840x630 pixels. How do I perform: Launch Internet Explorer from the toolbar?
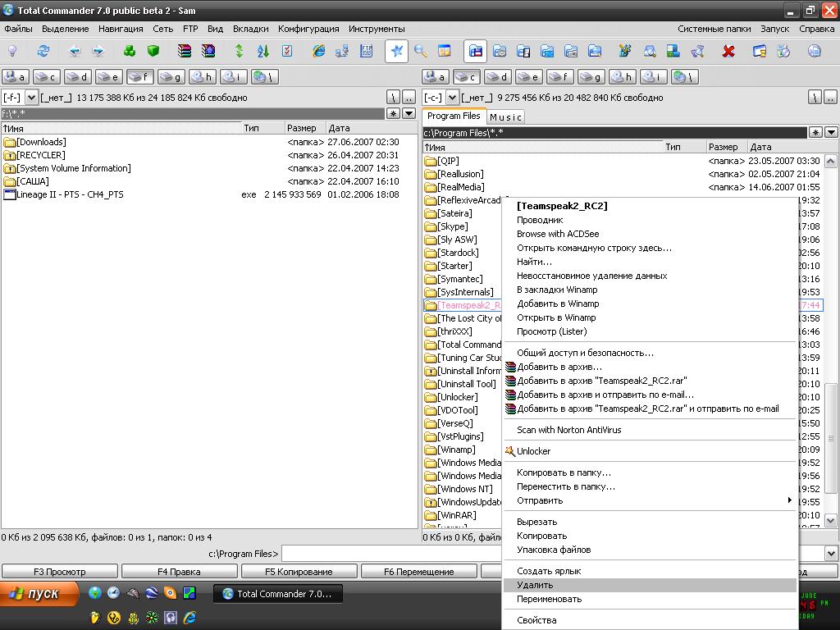tap(319, 51)
